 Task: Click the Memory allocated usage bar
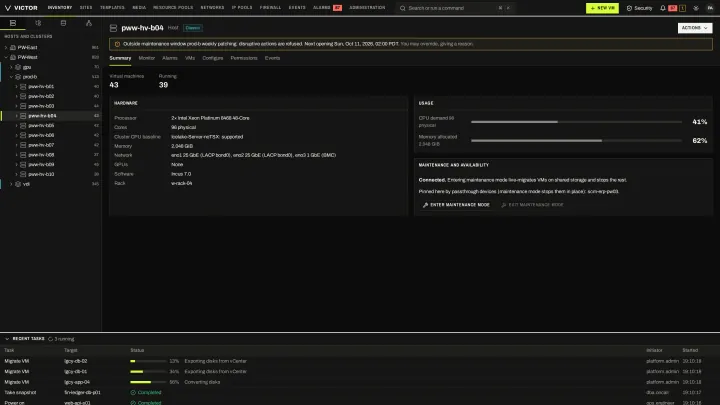[576, 141]
